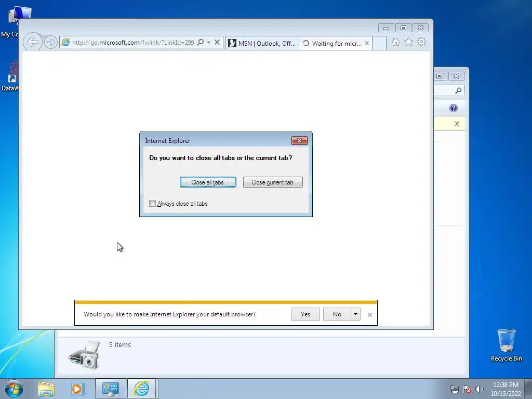Click the printer and camera devices icon
The image size is (532, 399).
click(x=85, y=355)
